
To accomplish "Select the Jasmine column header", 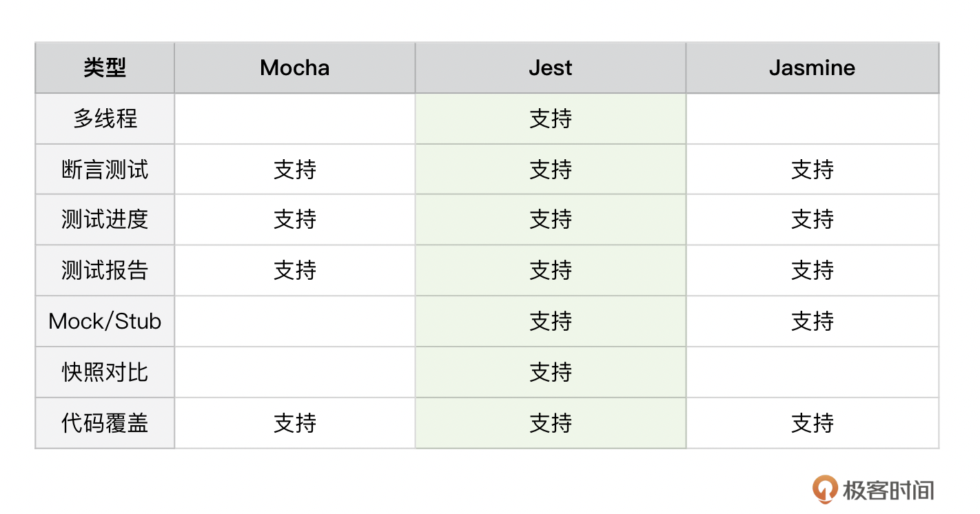I will point(812,68).
